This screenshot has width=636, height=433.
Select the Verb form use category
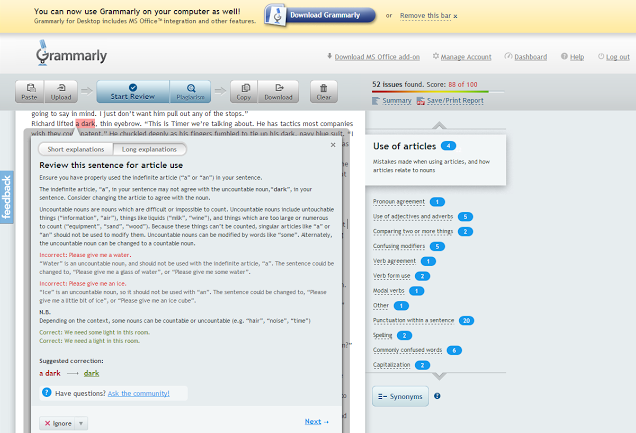[391, 276]
